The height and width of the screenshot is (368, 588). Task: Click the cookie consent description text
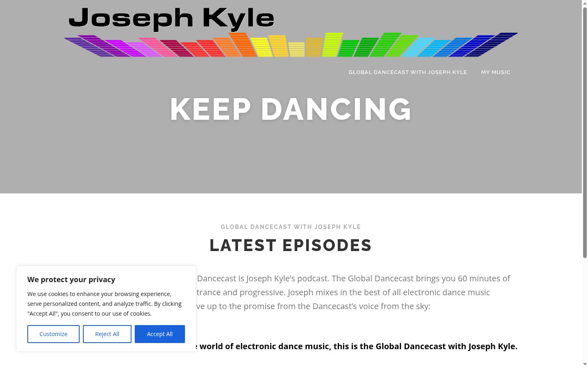click(x=105, y=304)
